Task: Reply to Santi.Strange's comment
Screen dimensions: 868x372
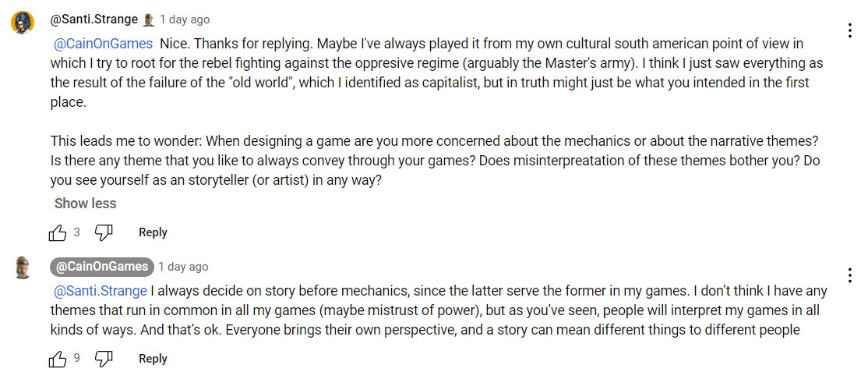Action: 153,232
